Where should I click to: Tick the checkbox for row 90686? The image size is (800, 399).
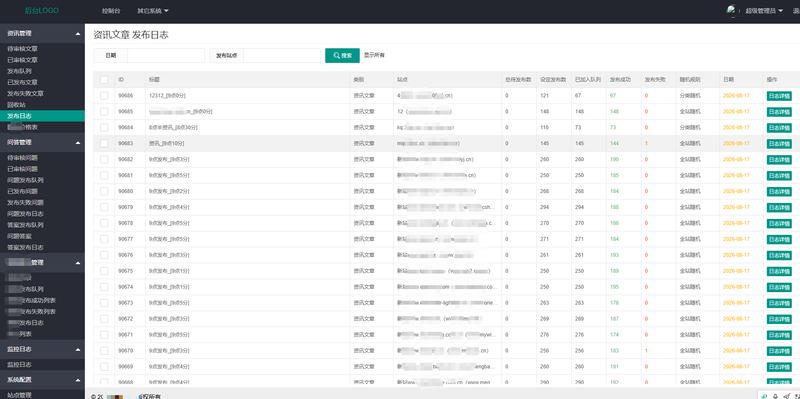pyautogui.click(x=104, y=95)
